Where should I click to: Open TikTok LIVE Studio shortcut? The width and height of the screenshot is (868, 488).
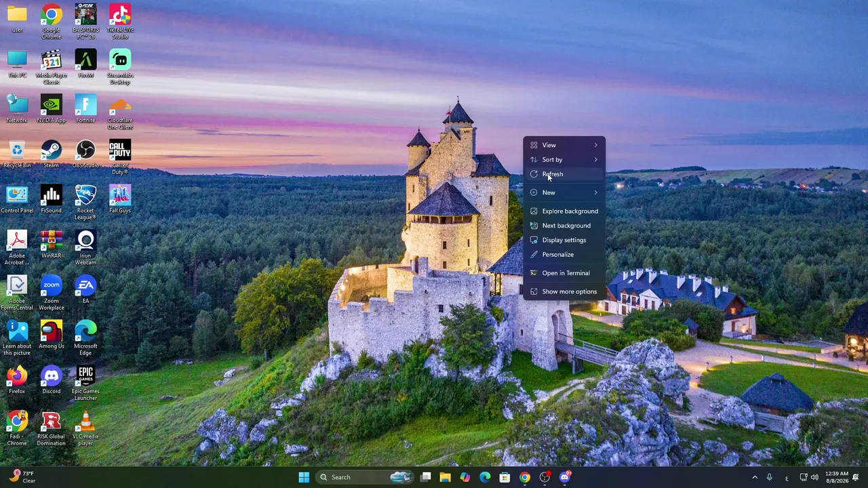point(120,21)
